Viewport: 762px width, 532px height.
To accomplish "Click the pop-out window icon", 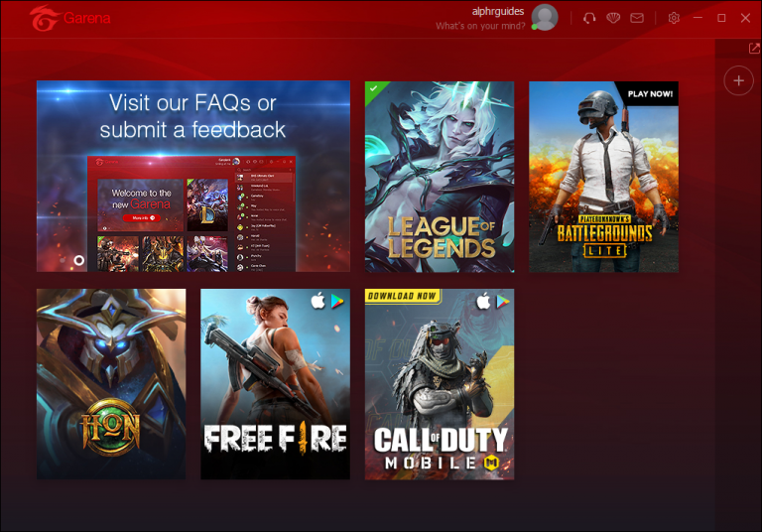I will coord(754,49).
